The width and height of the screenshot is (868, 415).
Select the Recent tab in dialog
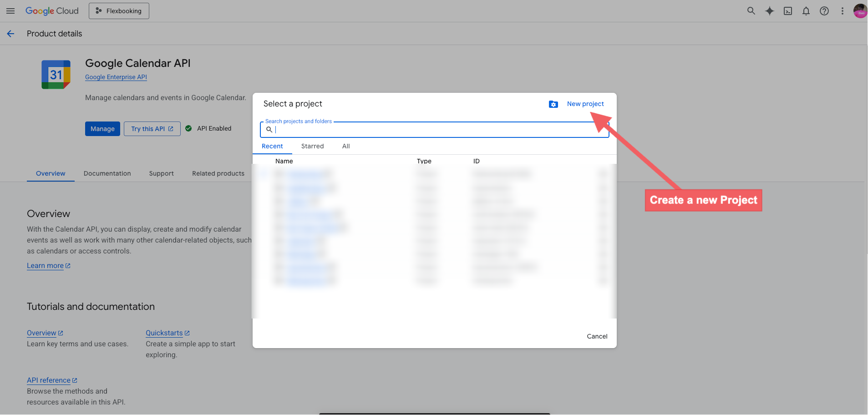tap(272, 146)
